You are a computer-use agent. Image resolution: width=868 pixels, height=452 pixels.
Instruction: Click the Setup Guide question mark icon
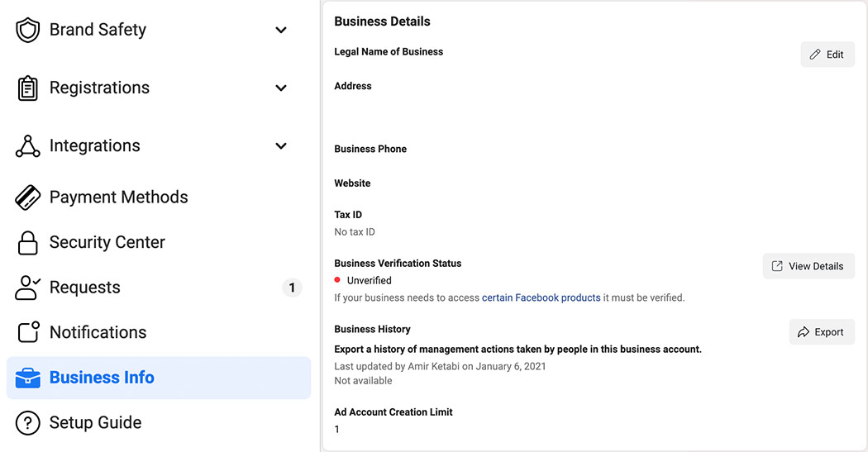pyautogui.click(x=27, y=423)
